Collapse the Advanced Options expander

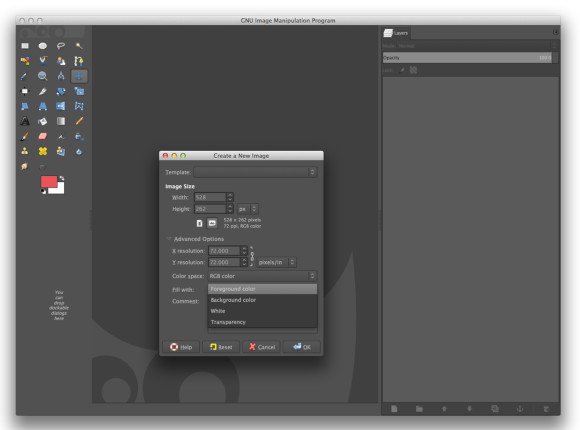[x=169, y=239]
